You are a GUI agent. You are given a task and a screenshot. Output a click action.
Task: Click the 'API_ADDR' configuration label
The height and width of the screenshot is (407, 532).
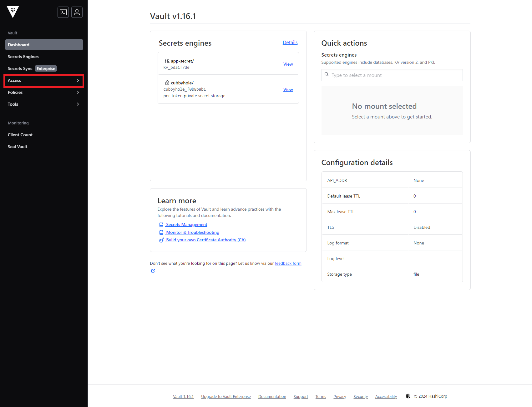[337, 180]
